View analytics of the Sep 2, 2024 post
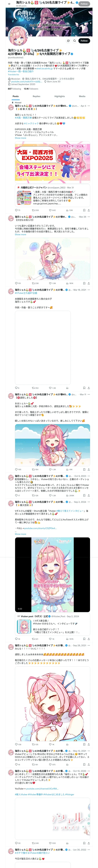This screenshot has height=868, width=98. [70, 639]
